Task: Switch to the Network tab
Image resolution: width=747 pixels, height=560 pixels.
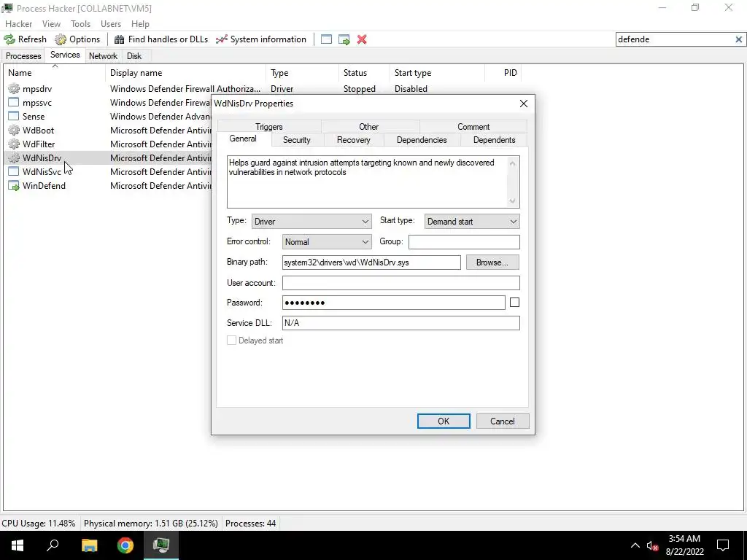Action: pyautogui.click(x=103, y=56)
